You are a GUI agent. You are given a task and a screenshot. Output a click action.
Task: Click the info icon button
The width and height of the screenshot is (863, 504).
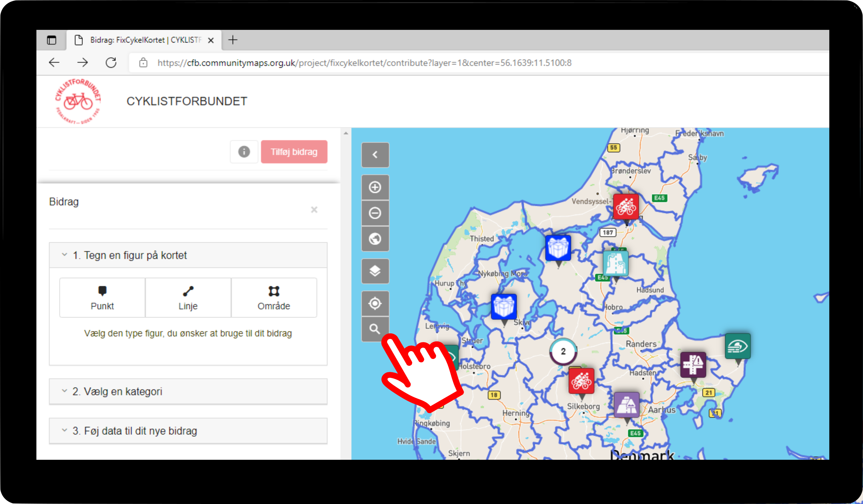[x=244, y=152]
